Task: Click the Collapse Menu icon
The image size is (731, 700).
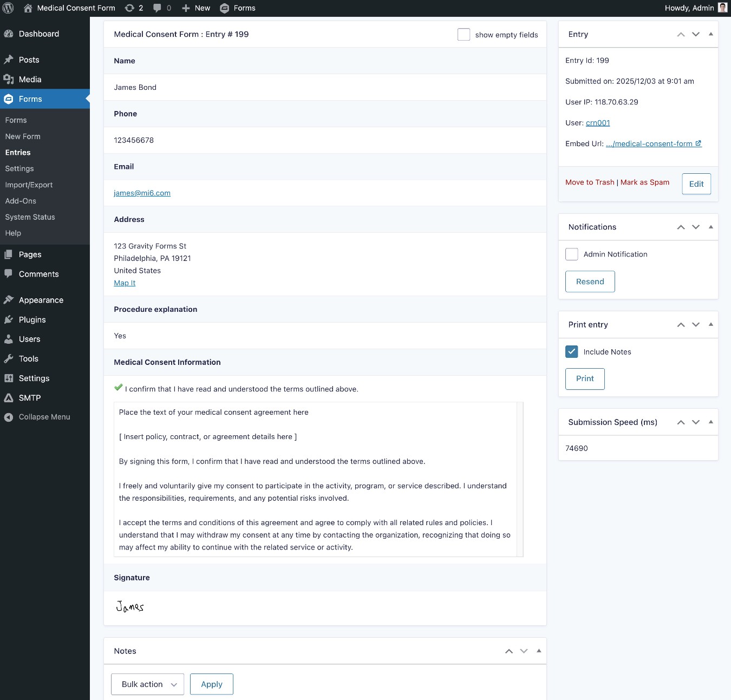Action: point(8,417)
